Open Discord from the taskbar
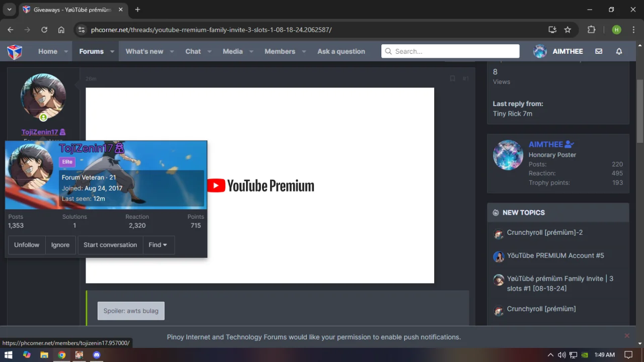The width and height of the screenshot is (644, 362). tap(97, 355)
